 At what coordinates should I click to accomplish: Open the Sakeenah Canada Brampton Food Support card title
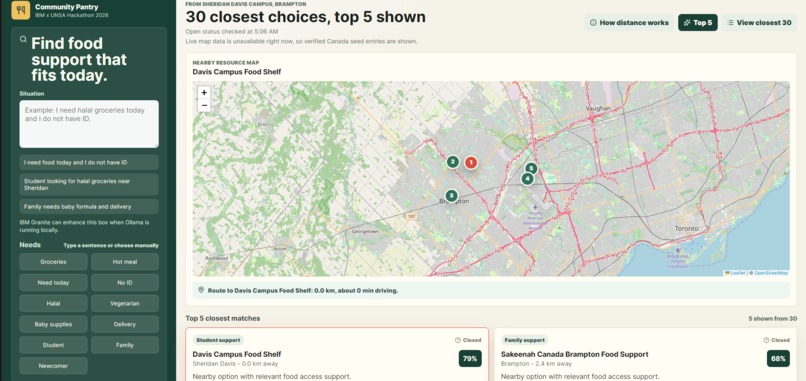(575, 354)
